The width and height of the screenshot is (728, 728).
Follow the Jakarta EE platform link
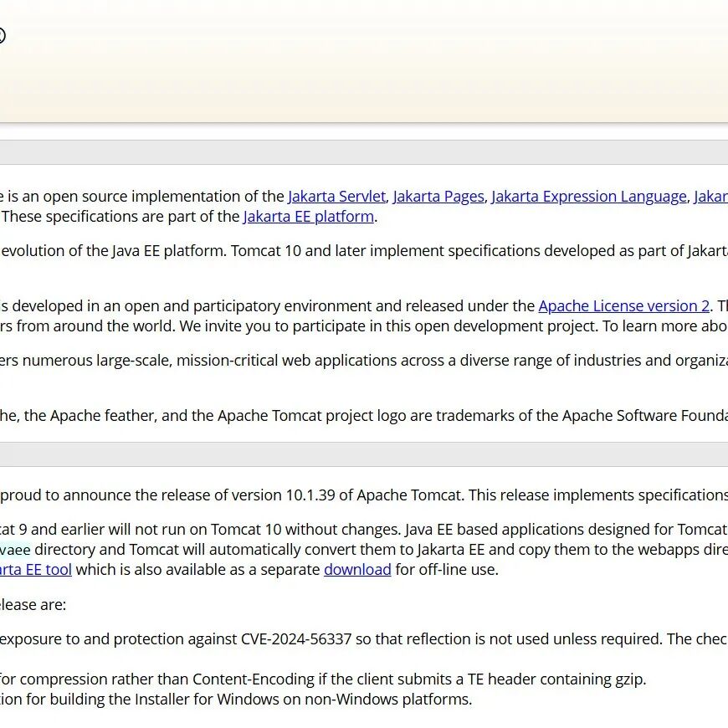(x=308, y=217)
